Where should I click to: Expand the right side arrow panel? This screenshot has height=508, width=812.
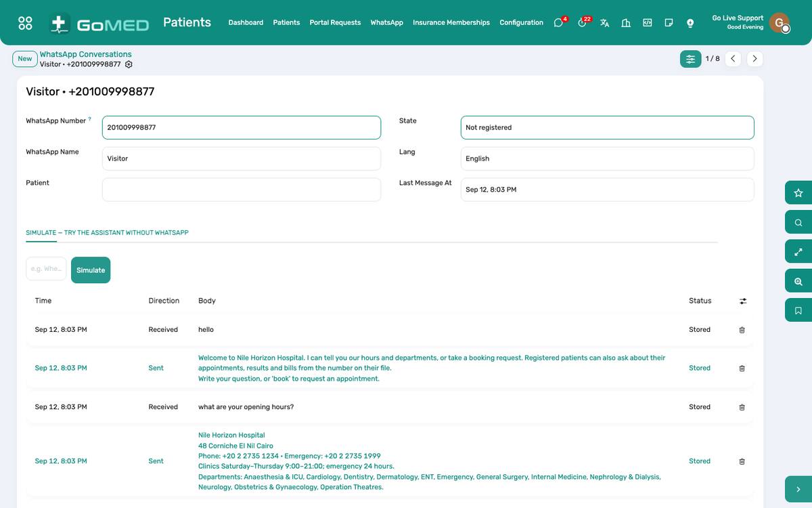(x=798, y=489)
